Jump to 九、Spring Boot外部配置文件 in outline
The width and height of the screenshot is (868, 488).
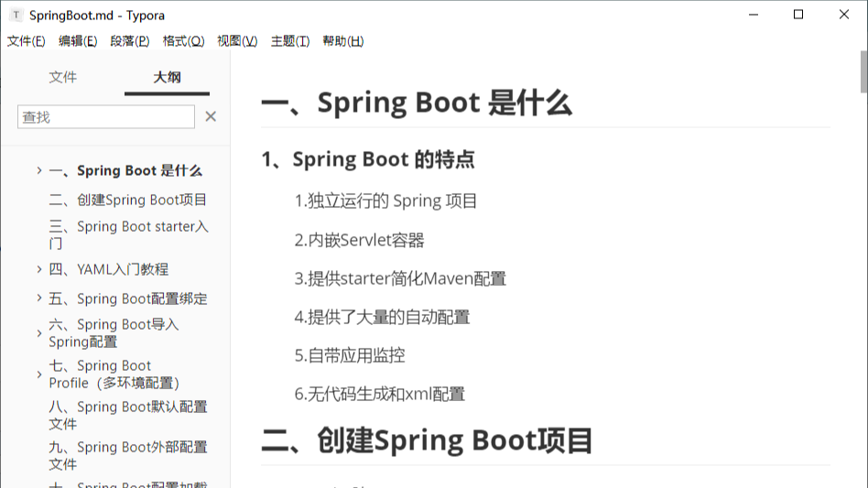pos(128,455)
